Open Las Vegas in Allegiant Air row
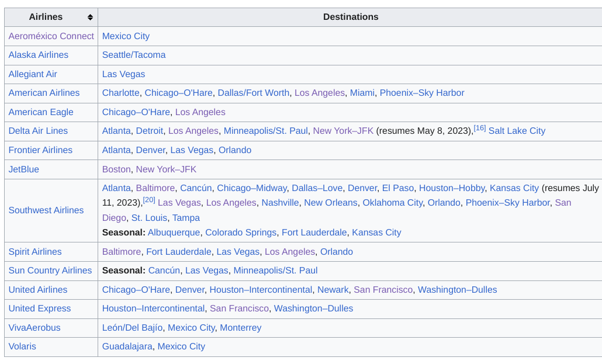Viewport: 602px width, 364px height. [124, 74]
